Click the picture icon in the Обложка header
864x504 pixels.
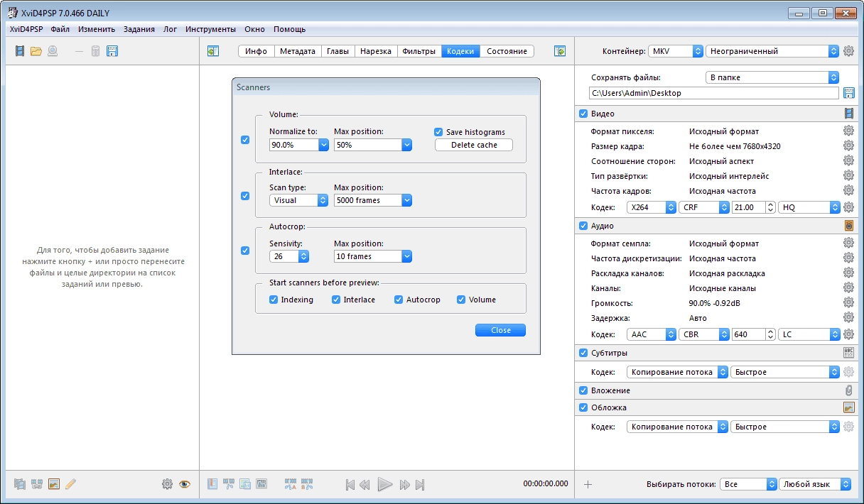coord(848,407)
